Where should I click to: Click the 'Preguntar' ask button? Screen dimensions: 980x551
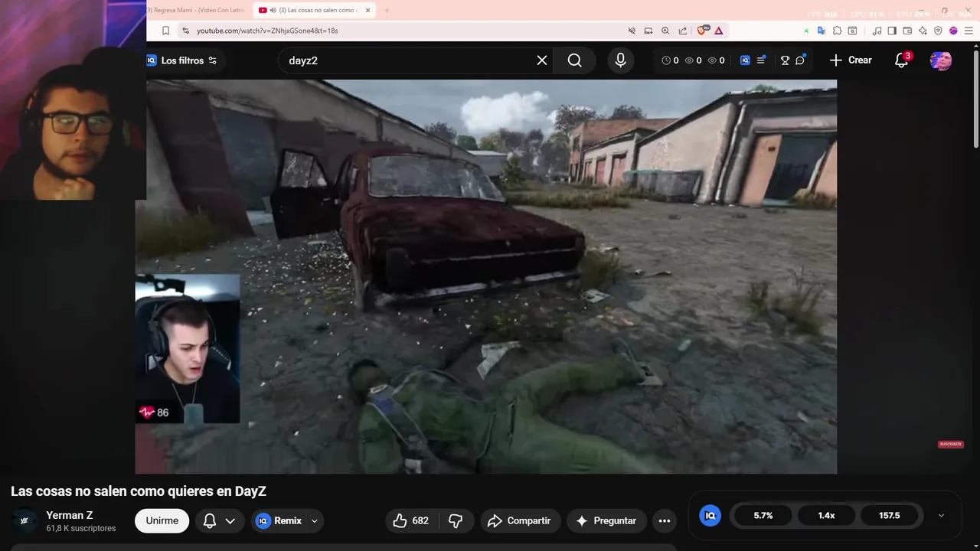point(606,521)
